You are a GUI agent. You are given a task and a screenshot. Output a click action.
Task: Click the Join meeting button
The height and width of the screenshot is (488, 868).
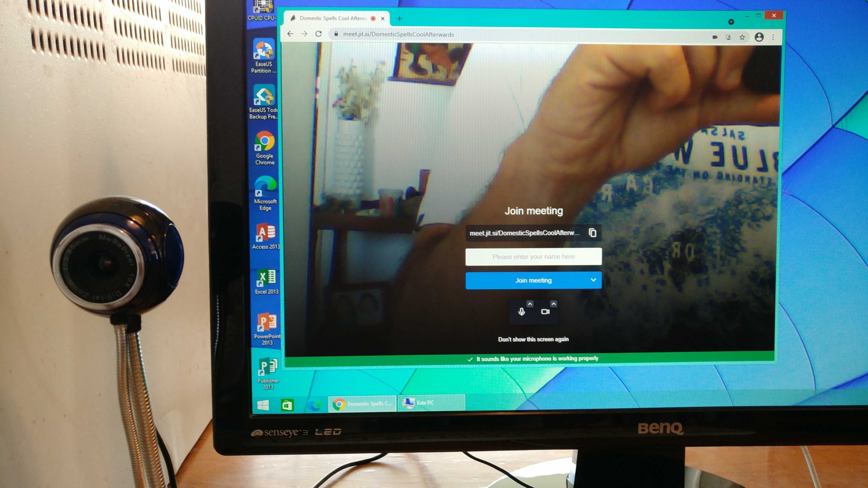[532, 280]
